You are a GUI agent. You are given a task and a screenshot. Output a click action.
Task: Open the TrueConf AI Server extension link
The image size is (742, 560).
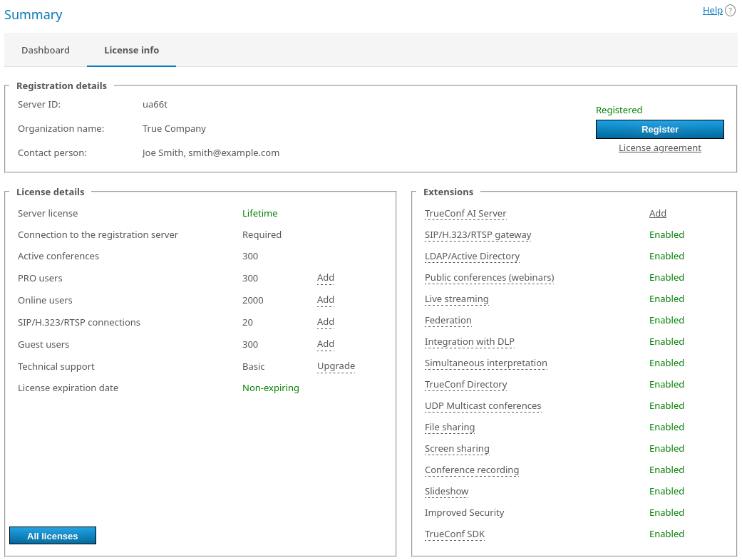coord(465,214)
